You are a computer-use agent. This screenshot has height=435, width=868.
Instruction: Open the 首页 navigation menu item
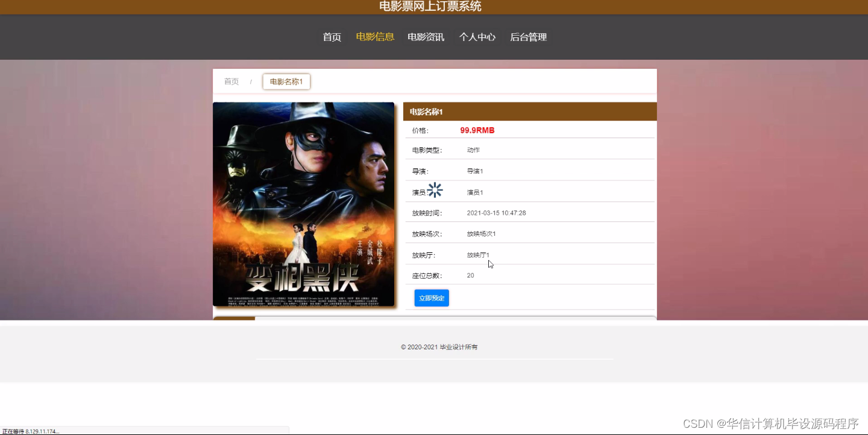[332, 37]
